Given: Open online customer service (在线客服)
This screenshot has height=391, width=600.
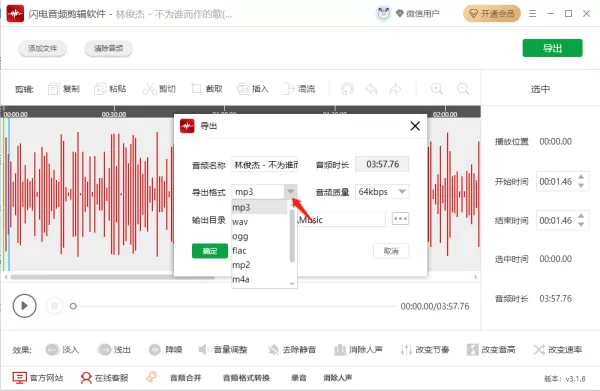Looking at the screenshot, I should click(x=104, y=378).
